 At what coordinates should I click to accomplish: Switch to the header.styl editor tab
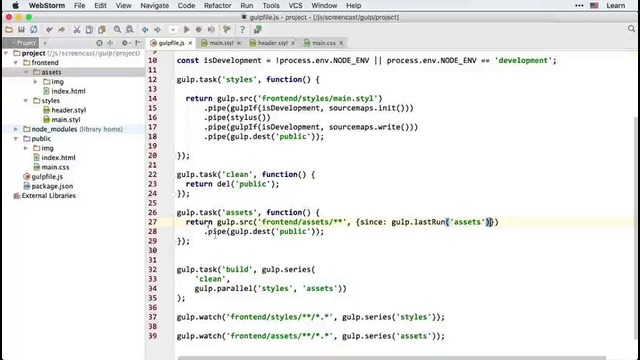coord(272,43)
